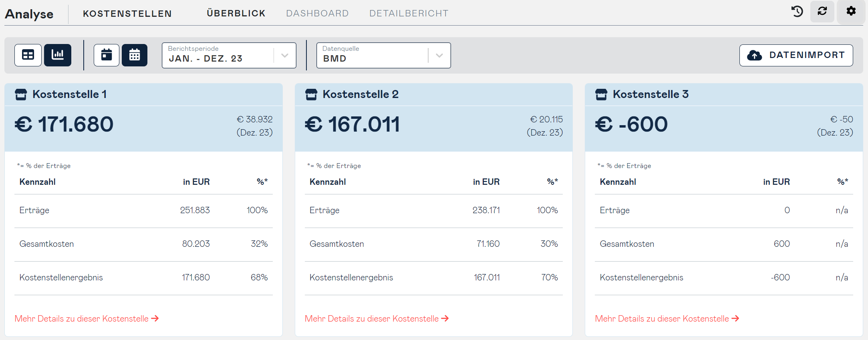
Task: Open the history clock icon
Action: point(797,11)
